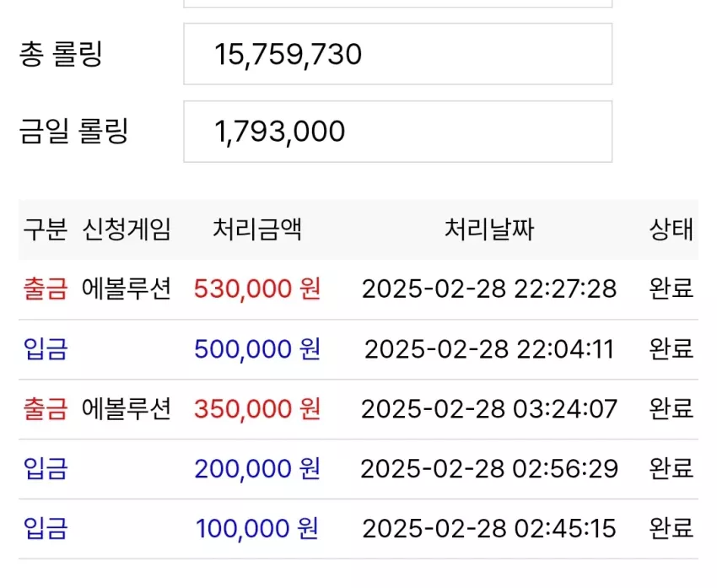Select the 500,000 원 deposit amount
717x588 pixels.
257,349
